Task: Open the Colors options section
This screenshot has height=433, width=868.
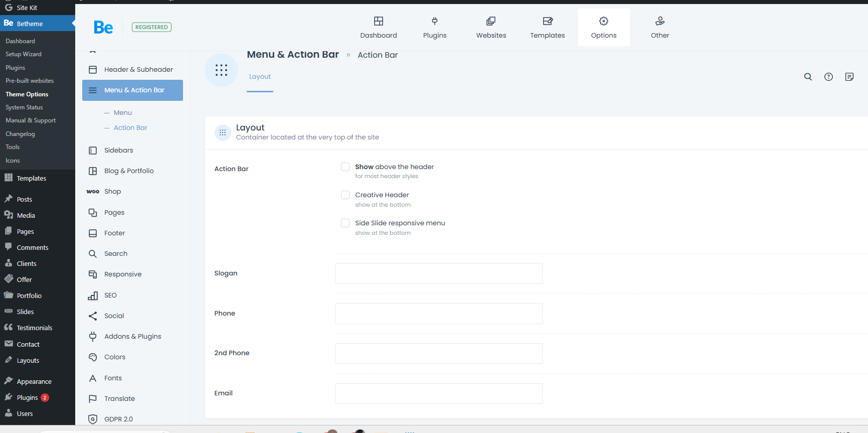Action: pyautogui.click(x=115, y=357)
